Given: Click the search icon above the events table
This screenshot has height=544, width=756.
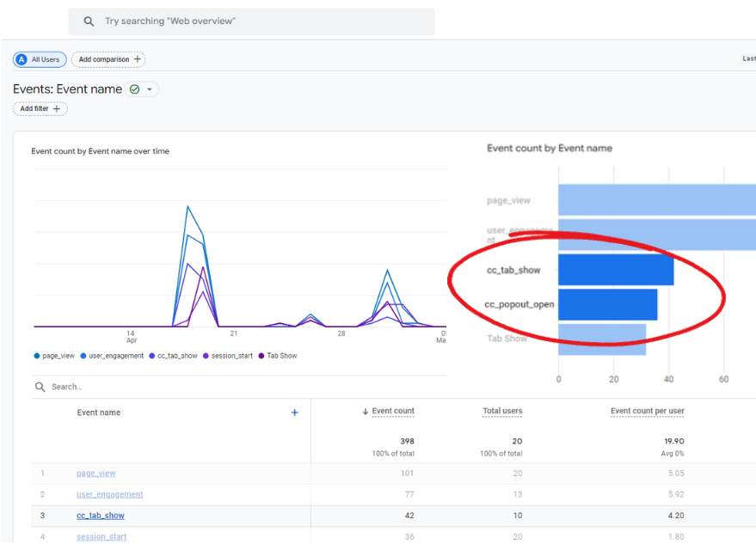Looking at the screenshot, I should [x=40, y=386].
